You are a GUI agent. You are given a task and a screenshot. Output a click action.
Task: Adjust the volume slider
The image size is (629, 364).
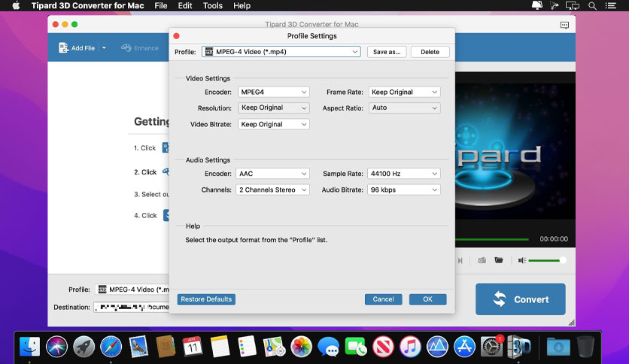pyautogui.click(x=547, y=260)
